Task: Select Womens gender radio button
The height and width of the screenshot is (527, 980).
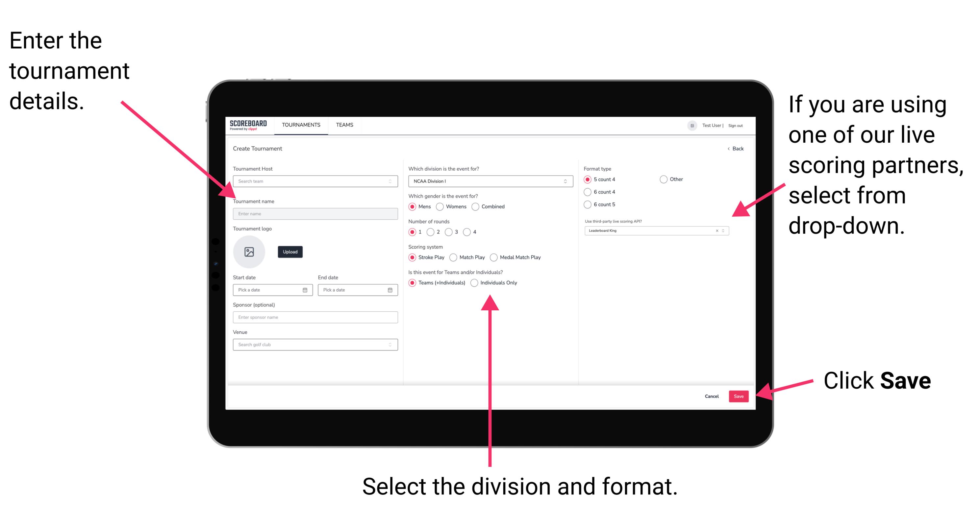Action: click(x=440, y=206)
